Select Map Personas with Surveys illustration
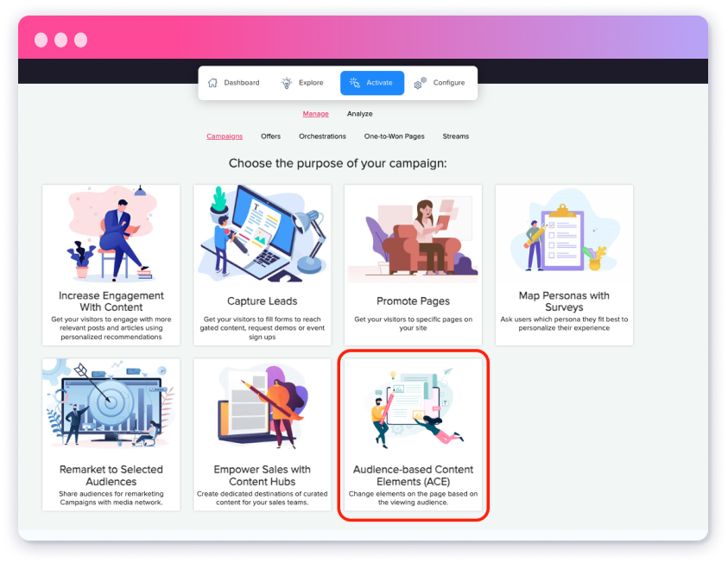Viewport: 728px width, 563px height. (x=564, y=231)
